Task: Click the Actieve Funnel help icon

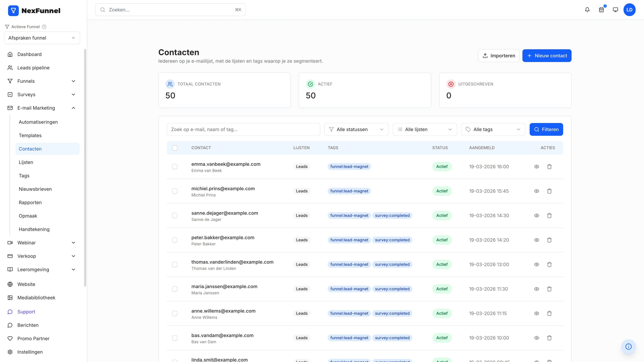Action: [44, 27]
